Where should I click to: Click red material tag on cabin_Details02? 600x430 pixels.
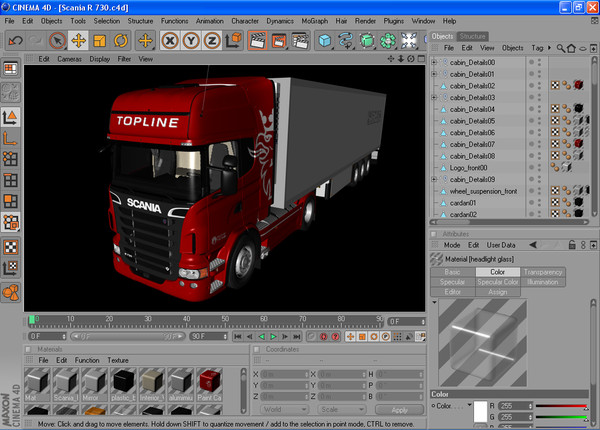(x=579, y=85)
